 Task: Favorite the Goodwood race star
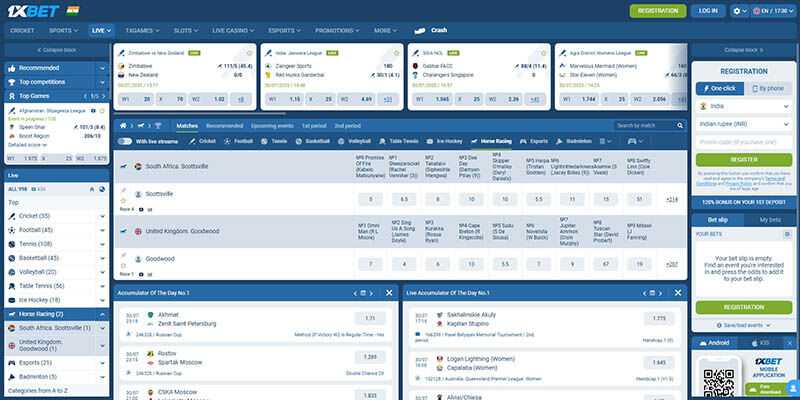pyautogui.click(x=123, y=265)
